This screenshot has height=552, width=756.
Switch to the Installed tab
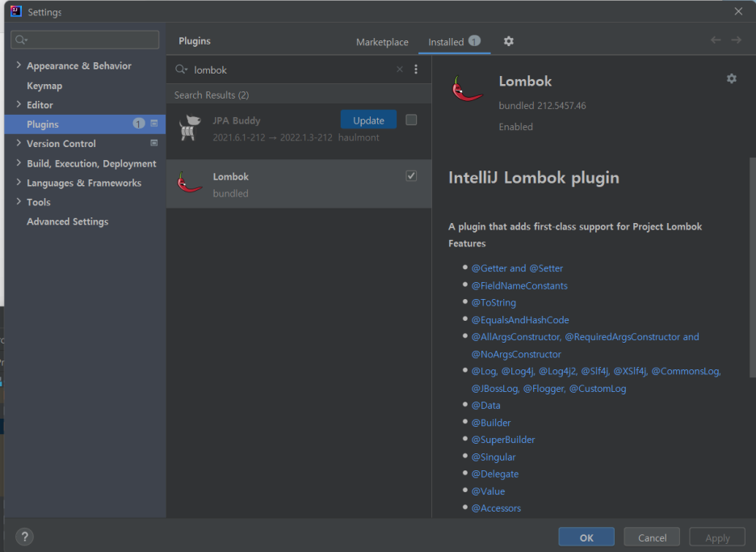coord(446,42)
